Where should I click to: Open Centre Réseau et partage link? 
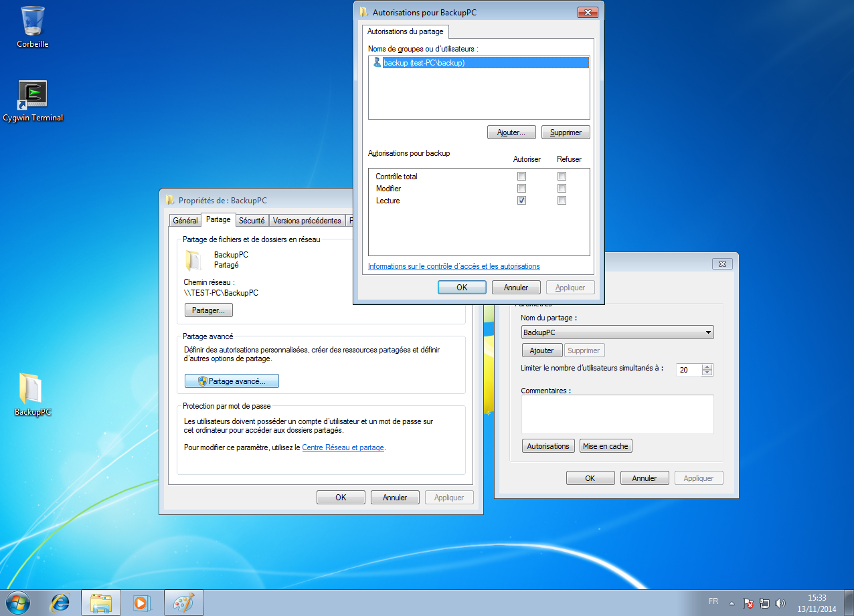coord(343,447)
